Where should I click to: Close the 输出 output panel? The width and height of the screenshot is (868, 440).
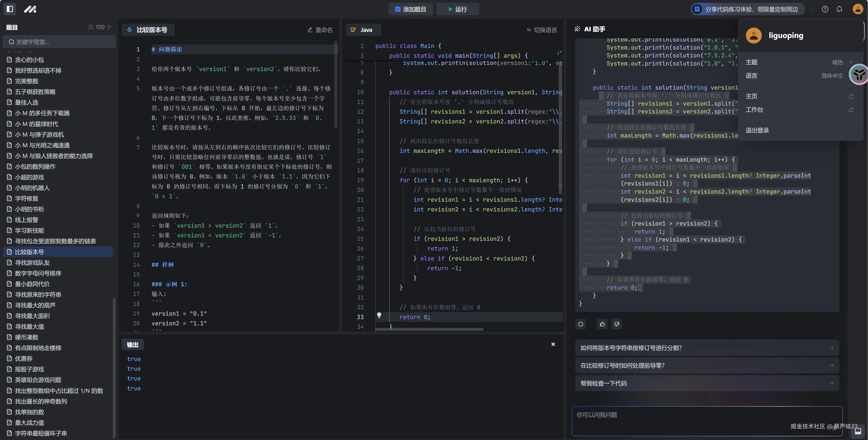pos(553,344)
